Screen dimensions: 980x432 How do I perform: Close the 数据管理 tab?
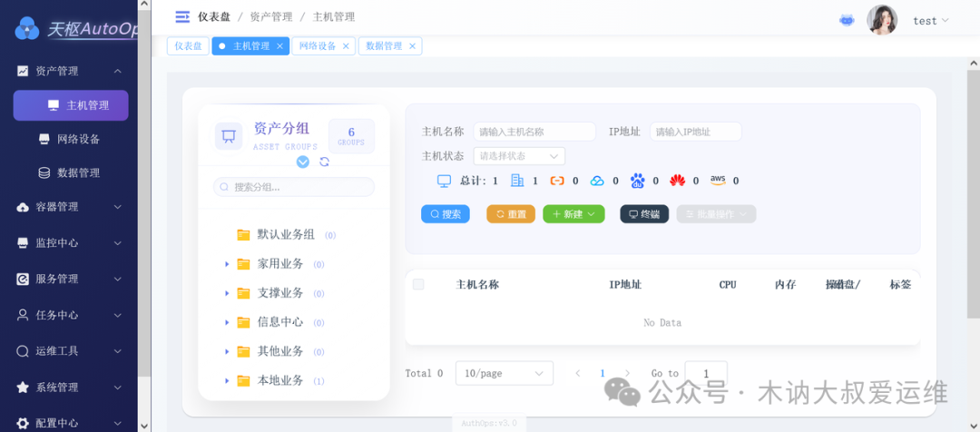click(x=412, y=45)
